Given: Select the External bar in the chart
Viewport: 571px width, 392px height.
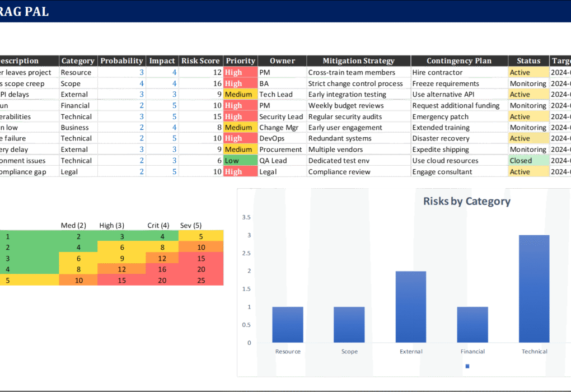Looking at the screenshot, I should click(x=411, y=306).
